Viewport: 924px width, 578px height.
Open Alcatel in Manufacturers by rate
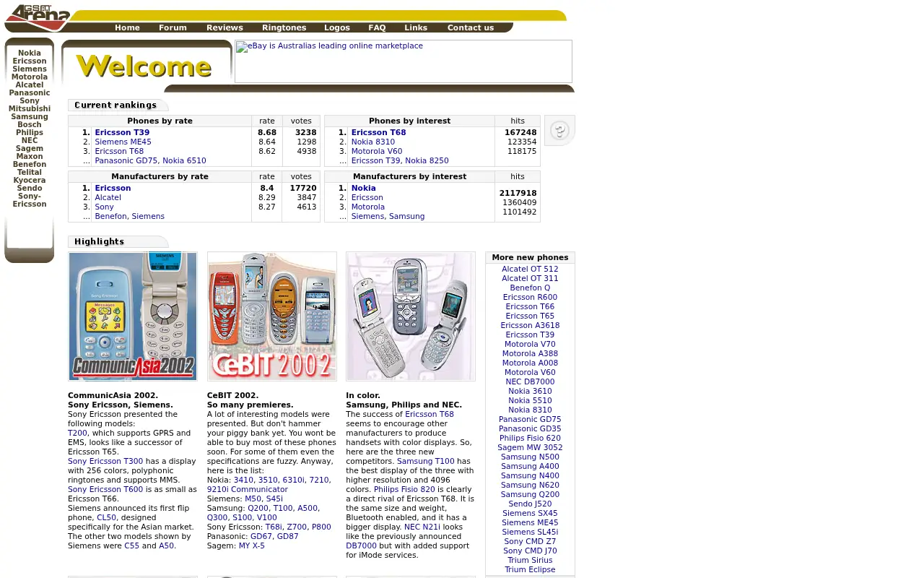(108, 197)
